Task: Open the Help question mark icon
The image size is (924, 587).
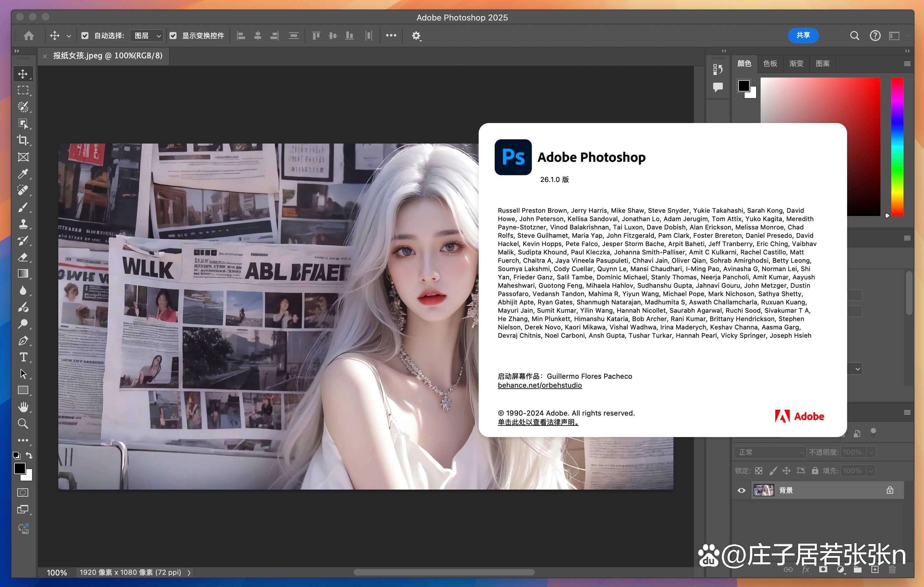Action: click(875, 36)
